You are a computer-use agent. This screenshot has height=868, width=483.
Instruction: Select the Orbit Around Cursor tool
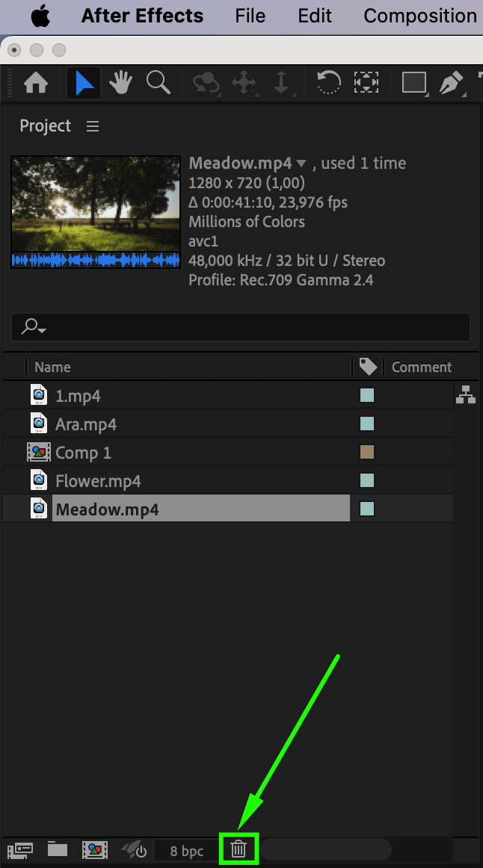click(206, 83)
